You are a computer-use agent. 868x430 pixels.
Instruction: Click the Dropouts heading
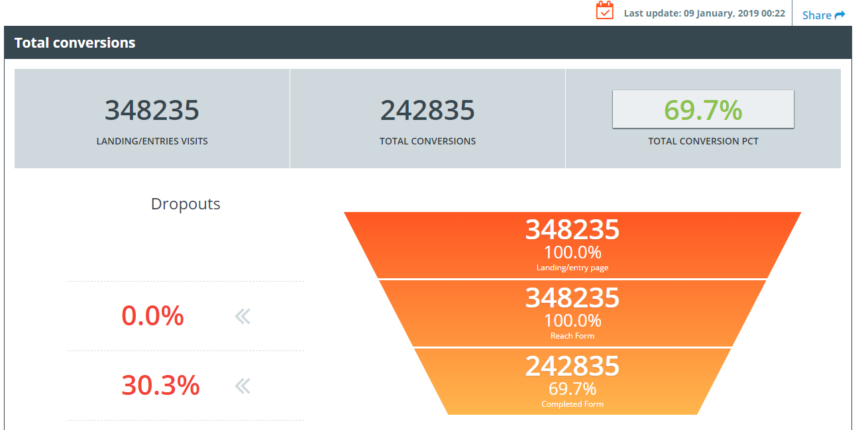click(x=186, y=204)
